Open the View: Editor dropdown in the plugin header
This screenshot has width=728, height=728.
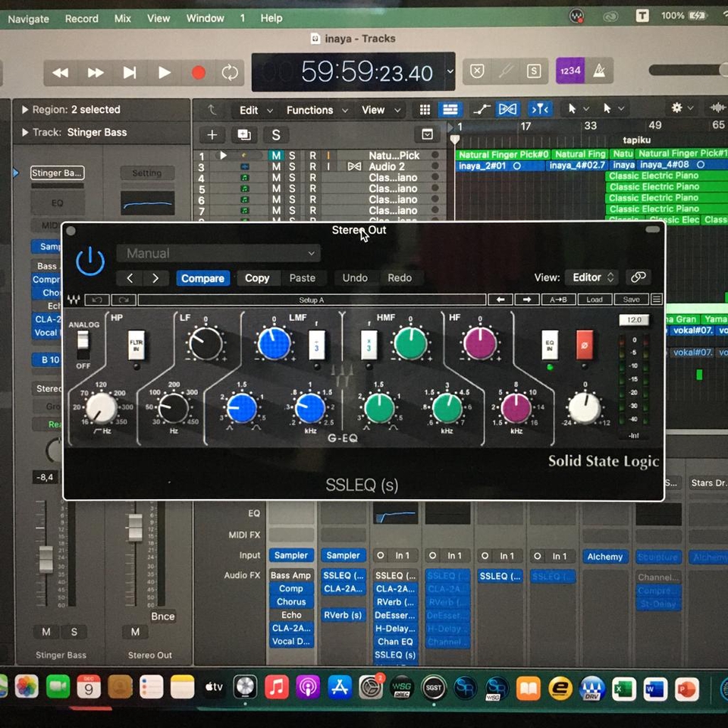pos(591,278)
